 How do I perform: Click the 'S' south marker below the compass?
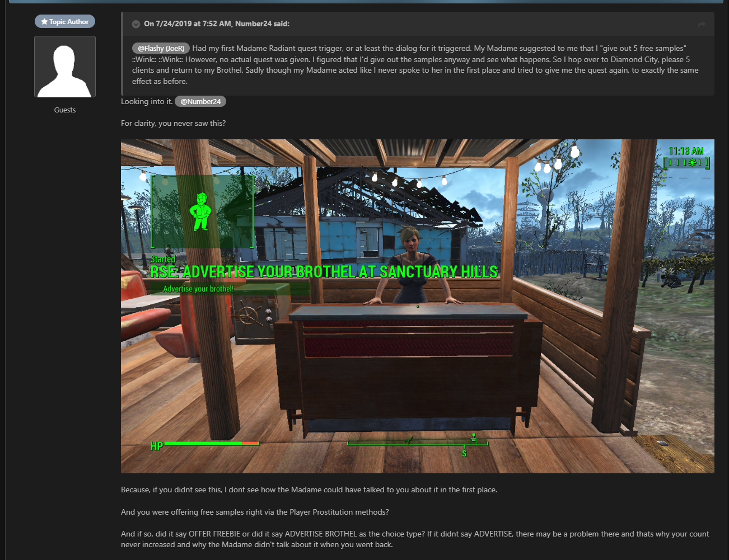(464, 453)
